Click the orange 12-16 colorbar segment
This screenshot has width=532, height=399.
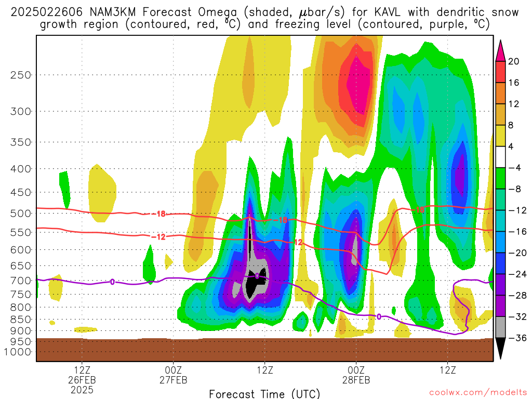pyautogui.click(x=500, y=93)
